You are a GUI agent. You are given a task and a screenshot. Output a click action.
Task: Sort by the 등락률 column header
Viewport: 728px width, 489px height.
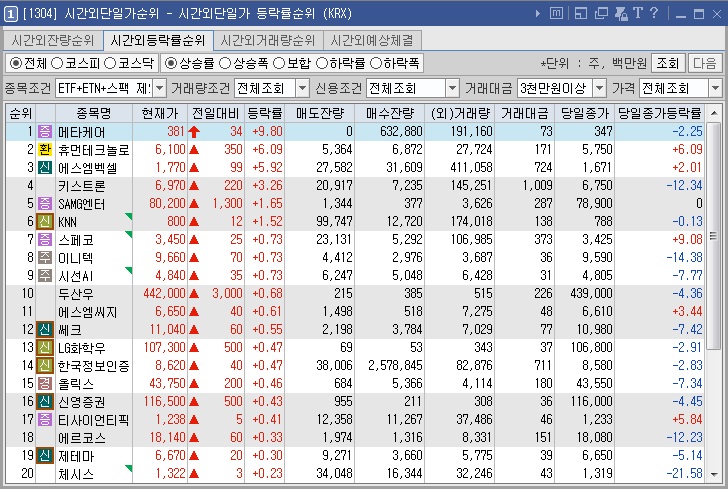pyautogui.click(x=265, y=113)
